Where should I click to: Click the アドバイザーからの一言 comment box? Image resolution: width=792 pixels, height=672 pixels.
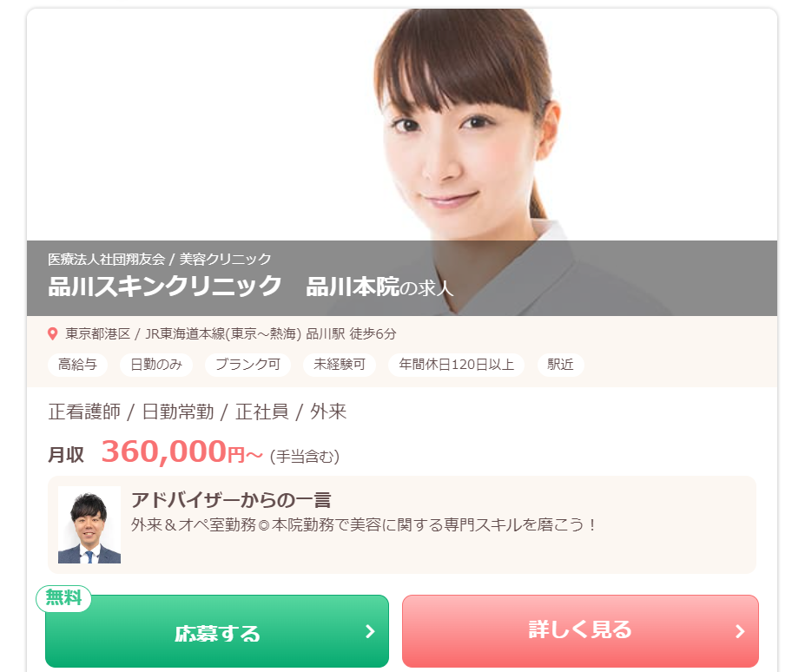[402, 524]
